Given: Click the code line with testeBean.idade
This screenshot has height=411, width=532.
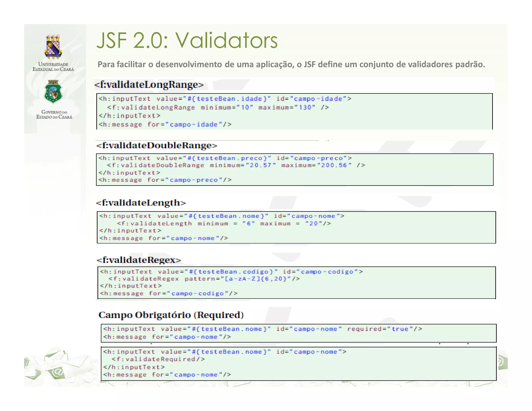Looking at the screenshot, I should tap(225, 99).
